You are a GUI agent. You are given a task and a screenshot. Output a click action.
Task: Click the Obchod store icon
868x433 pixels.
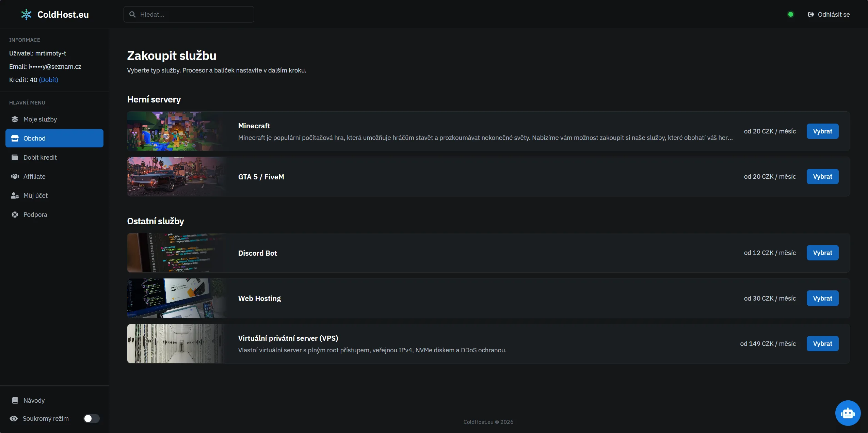coord(15,138)
